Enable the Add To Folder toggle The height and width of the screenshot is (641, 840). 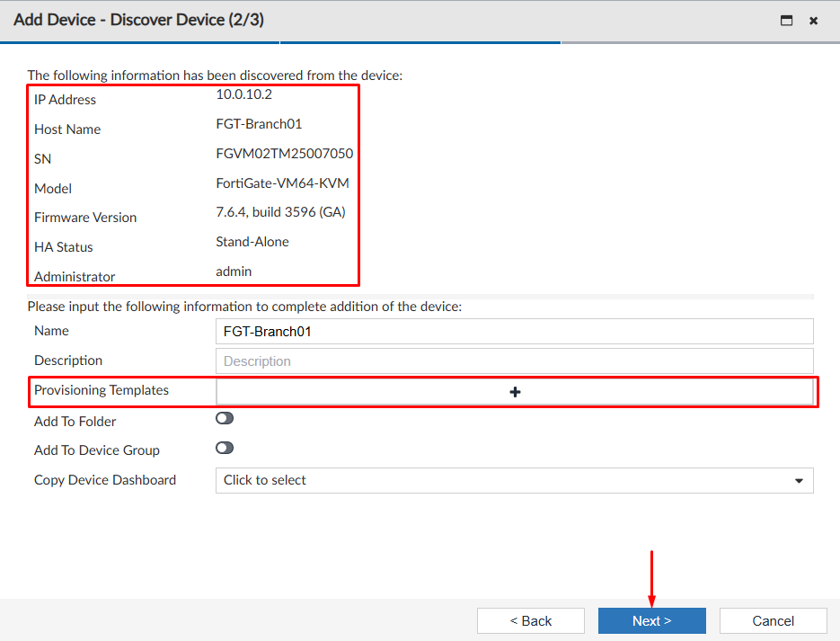point(224,417)
